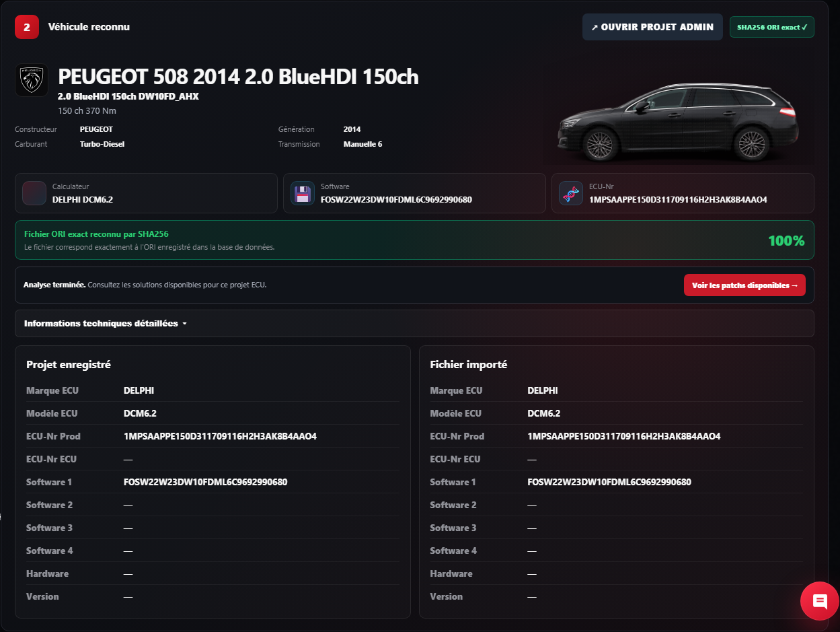Screen dimensions: 840x632
Task: Click the Voir les patchs disponibles button
Action: point(744,285)
